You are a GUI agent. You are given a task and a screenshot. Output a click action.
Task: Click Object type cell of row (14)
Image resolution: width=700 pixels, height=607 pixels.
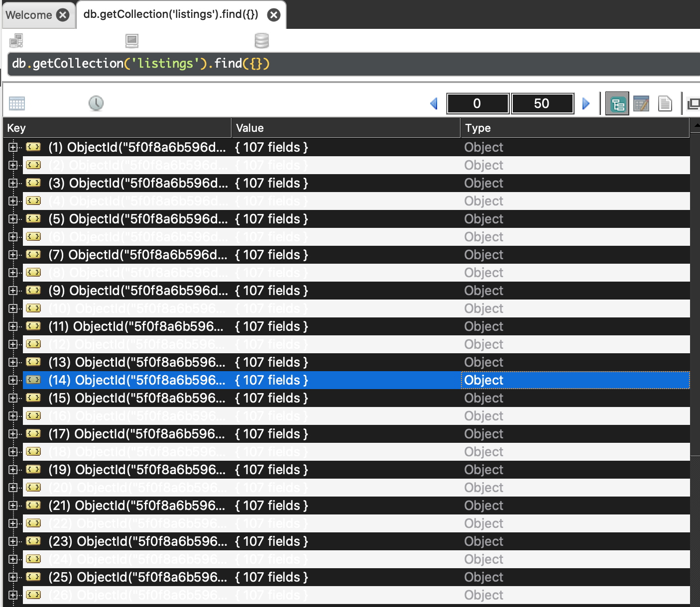575,380
